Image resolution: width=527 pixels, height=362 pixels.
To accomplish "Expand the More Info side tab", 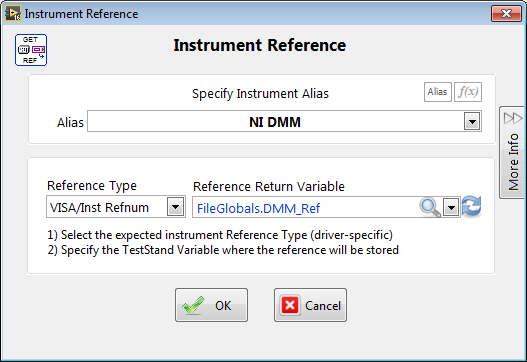I will click(x=512, y=153).
